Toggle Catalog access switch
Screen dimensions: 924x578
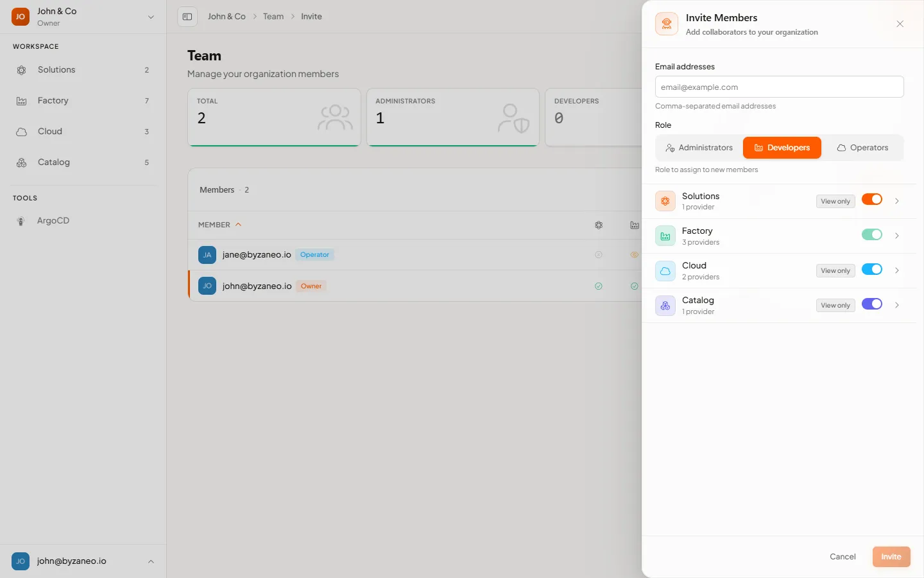pos(872,304)
